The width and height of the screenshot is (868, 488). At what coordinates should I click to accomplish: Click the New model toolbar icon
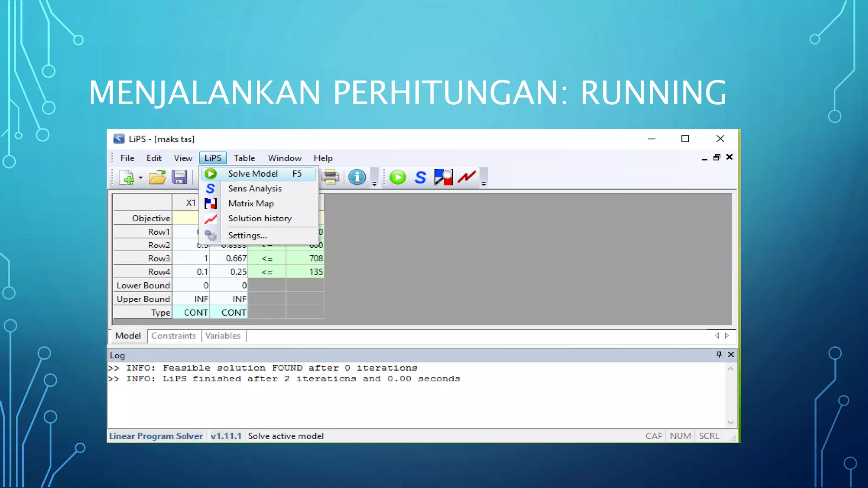(x=127, y=177)
